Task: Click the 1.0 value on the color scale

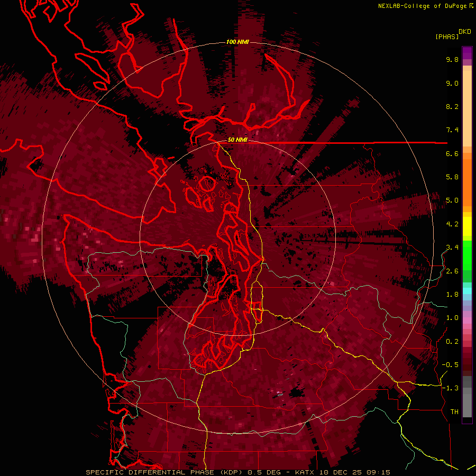Action: (x=452, y=318)
